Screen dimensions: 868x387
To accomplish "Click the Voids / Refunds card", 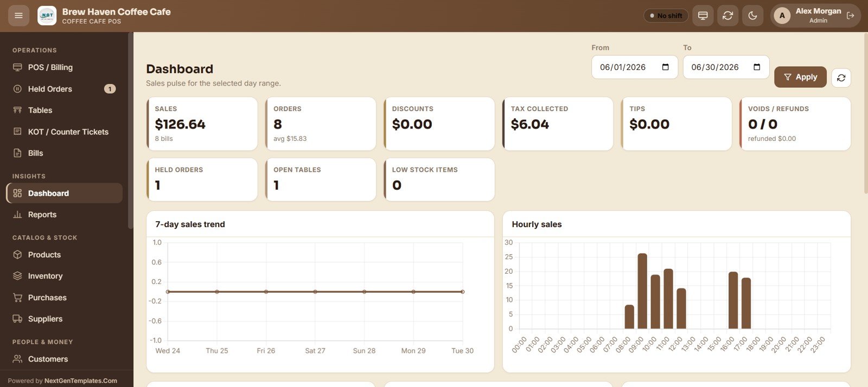I will point(795,124).
